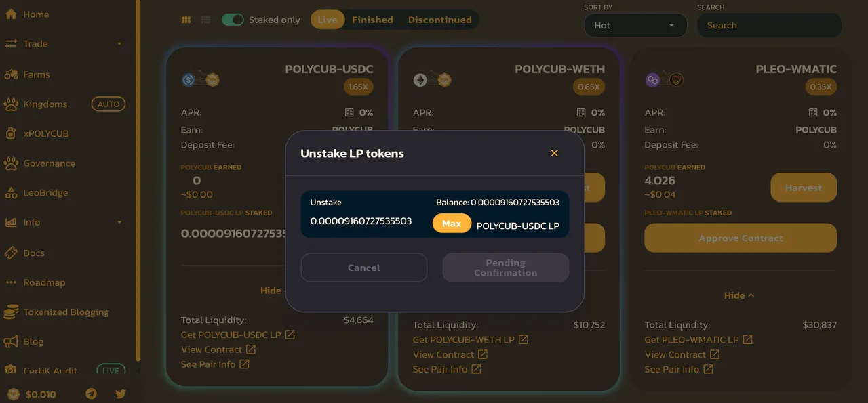This screenshot has height=403, width=868.
Task: Click the AUTO badge beside Kingdoms
Action: [x=108, y=104]
